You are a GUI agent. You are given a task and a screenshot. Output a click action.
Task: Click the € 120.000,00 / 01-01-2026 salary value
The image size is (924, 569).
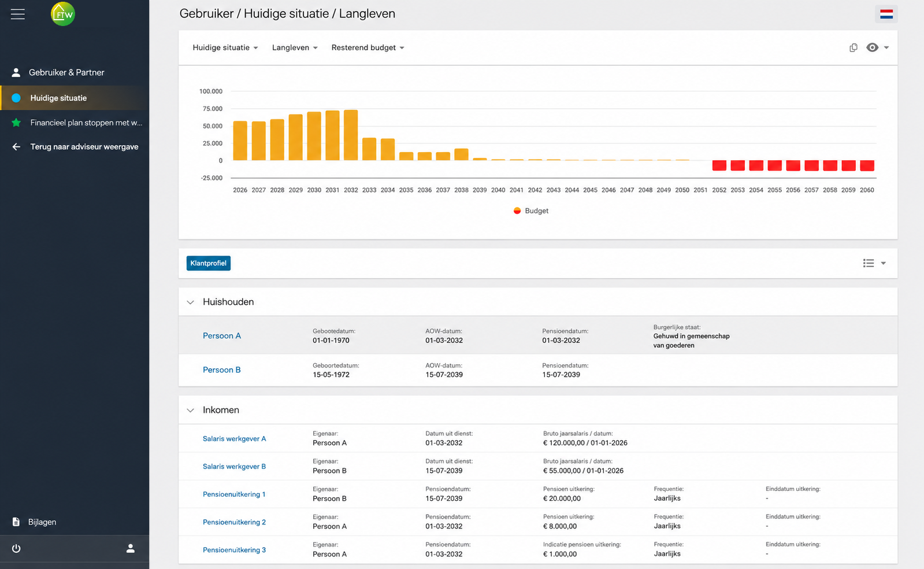[585, 443]
